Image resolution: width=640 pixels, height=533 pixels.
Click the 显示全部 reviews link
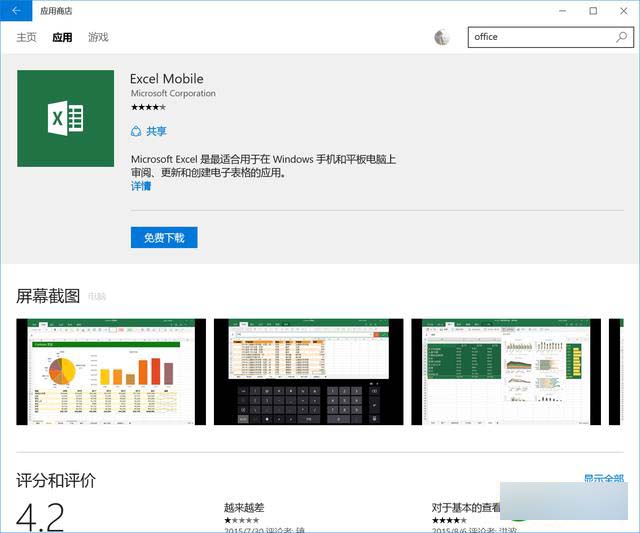[x=604, y=478]
